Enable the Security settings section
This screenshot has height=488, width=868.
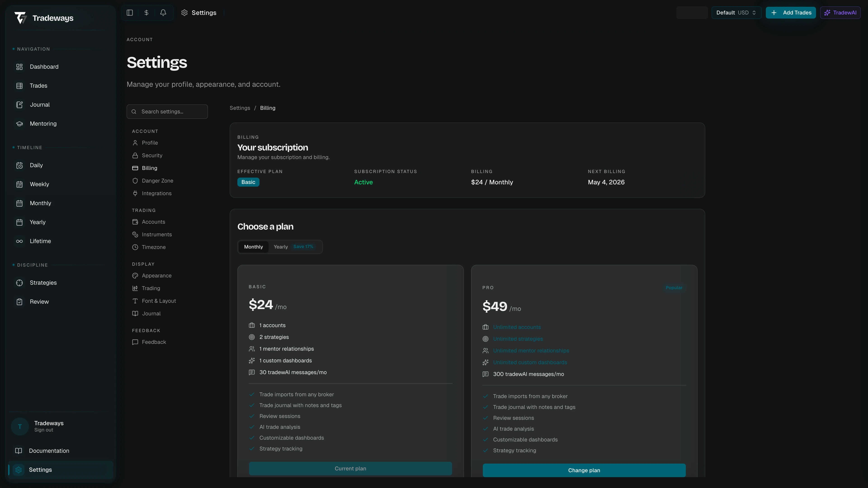151,155
